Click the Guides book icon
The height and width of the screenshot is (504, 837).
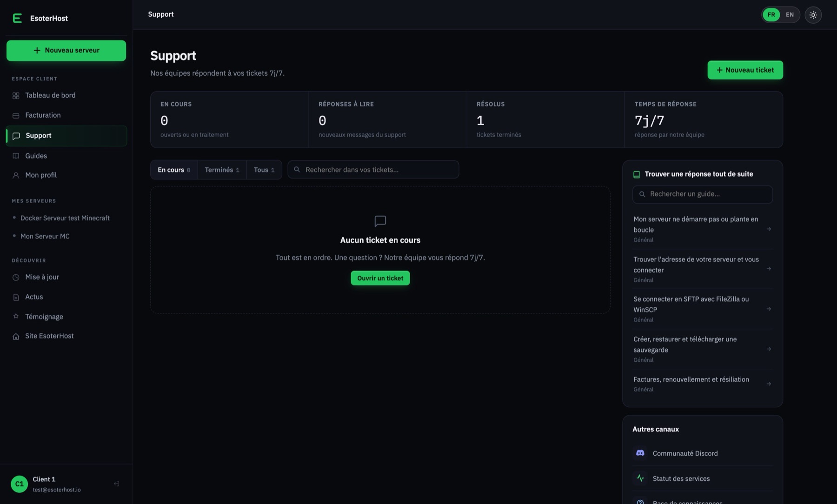click(x=16, y=156)
